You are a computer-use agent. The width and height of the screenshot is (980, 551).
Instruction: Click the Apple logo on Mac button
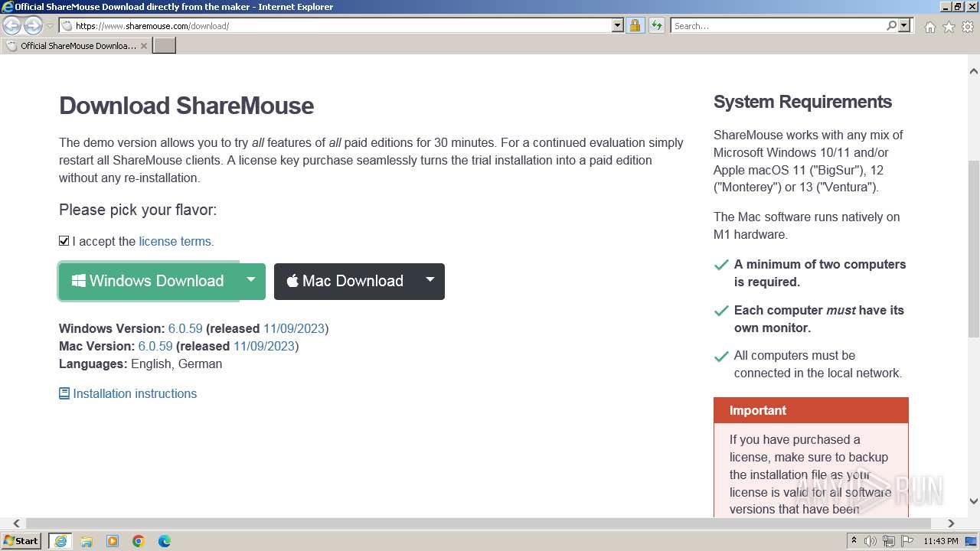click(x=292, y=281)
